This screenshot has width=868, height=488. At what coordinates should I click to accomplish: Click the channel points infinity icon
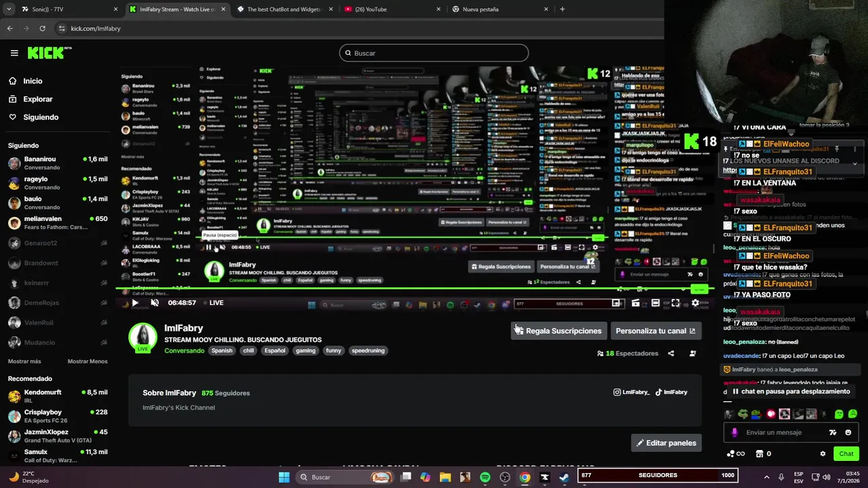[x=736, y=453]
